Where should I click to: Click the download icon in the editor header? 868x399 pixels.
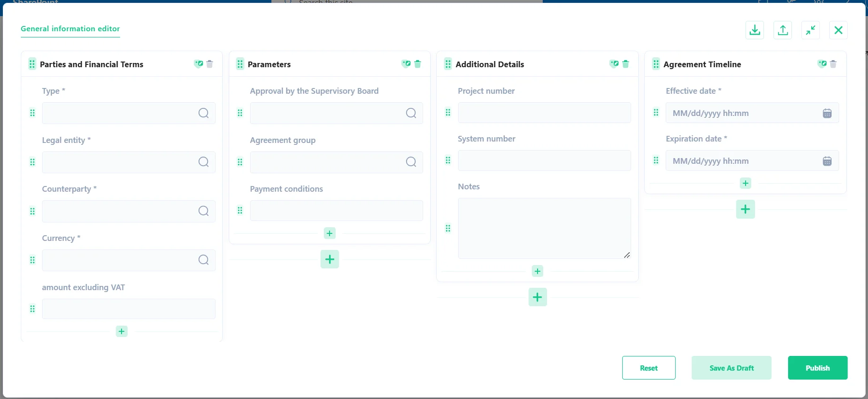pyautogui.click(x=755, y=30)
